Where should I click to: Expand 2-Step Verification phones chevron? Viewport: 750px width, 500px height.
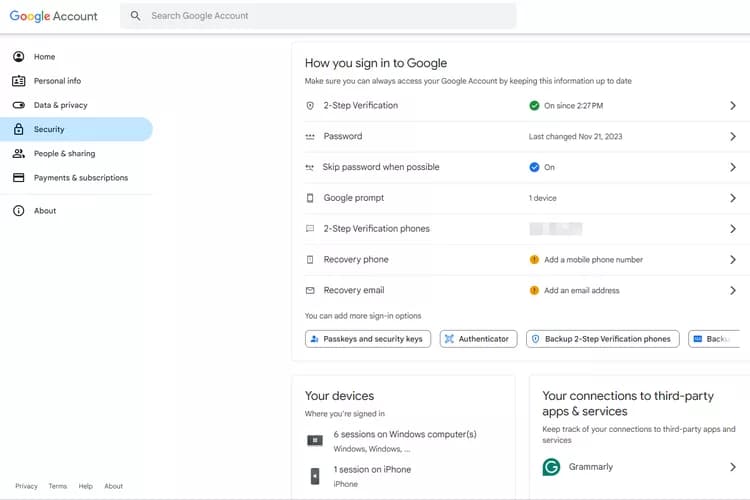[733, 229]
